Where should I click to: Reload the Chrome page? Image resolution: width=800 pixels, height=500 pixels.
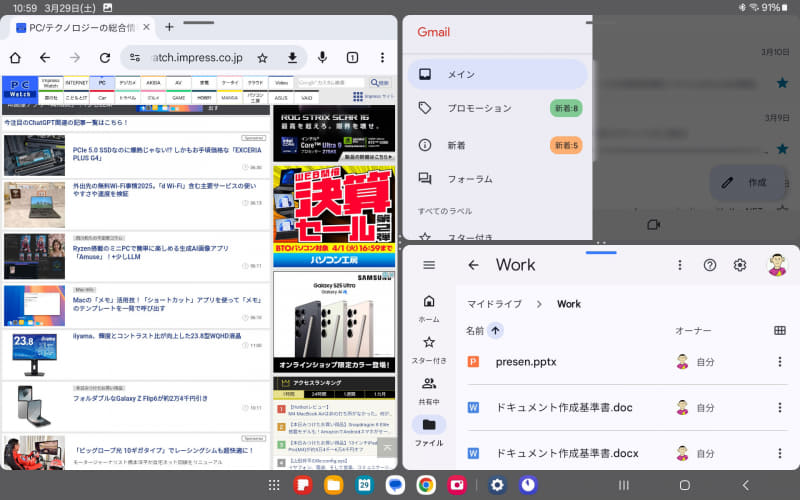point(105,58)
